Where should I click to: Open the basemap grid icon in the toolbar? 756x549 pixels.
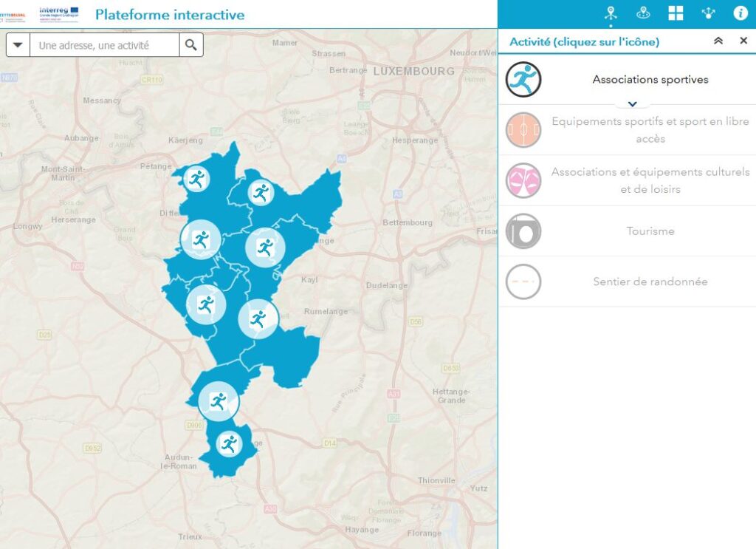click(x=676, y=13)
